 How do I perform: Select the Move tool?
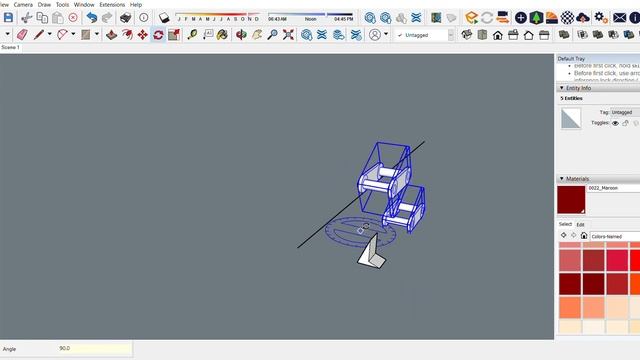(x=142, y=35)
